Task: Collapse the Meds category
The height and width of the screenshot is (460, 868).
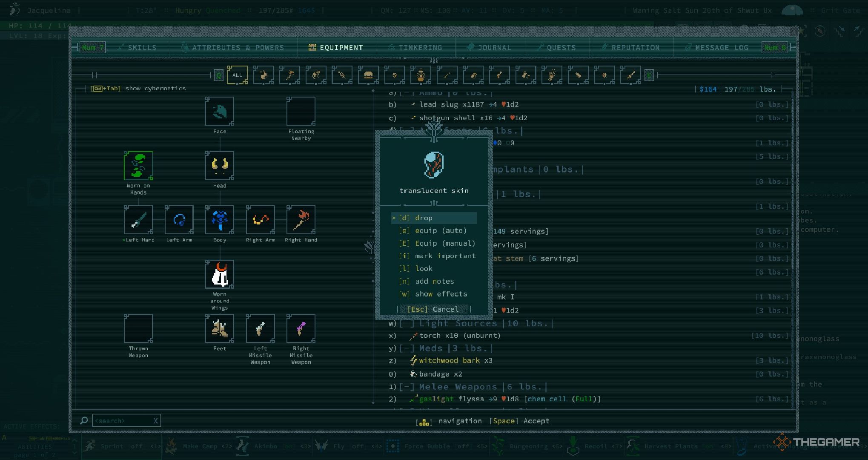Action: 407,348
